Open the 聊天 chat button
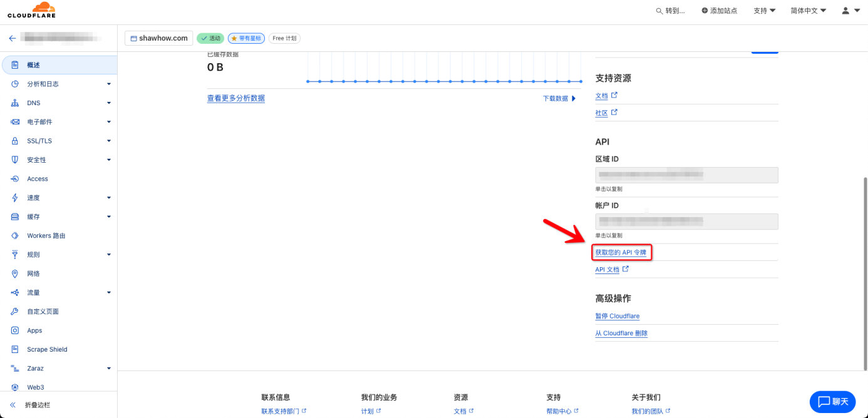 tap(832, 401)
